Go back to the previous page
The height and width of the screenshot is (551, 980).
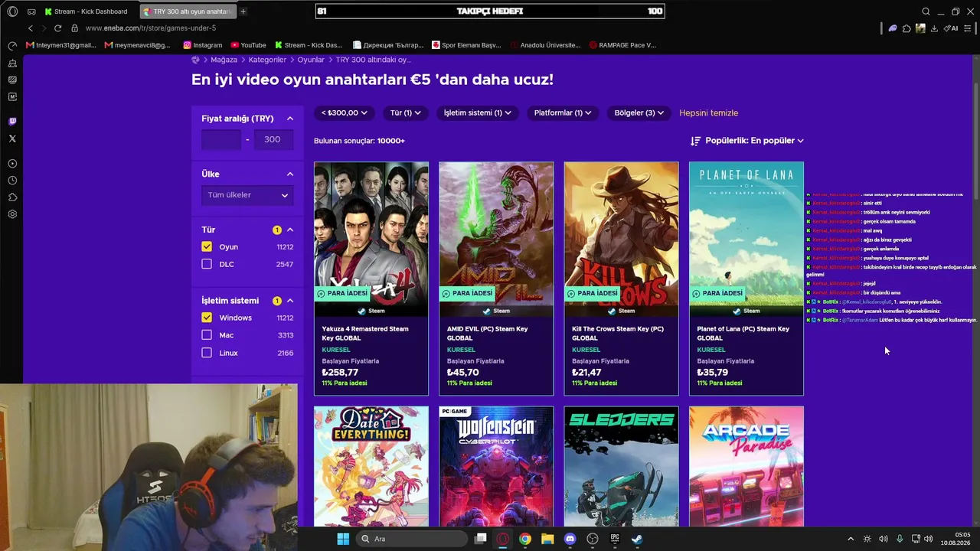click(x=31, y=28)
